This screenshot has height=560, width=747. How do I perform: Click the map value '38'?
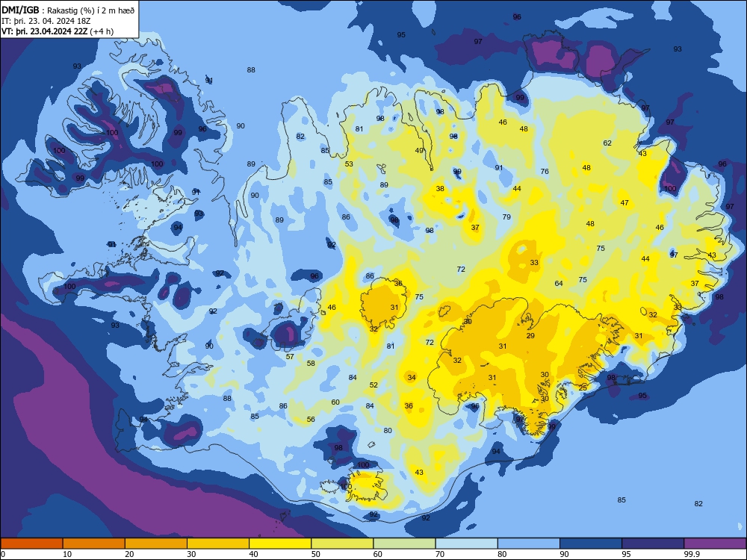(x=440, y=189)
